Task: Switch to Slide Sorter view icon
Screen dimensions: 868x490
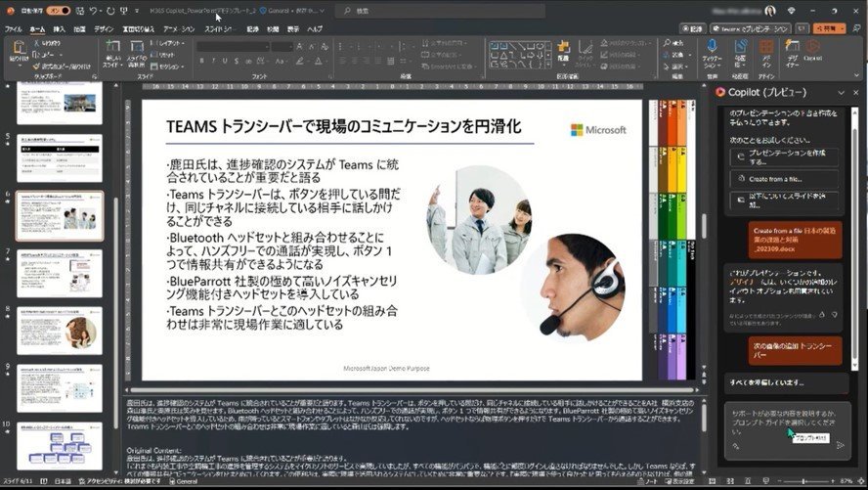Action: [x=730, y=482]
